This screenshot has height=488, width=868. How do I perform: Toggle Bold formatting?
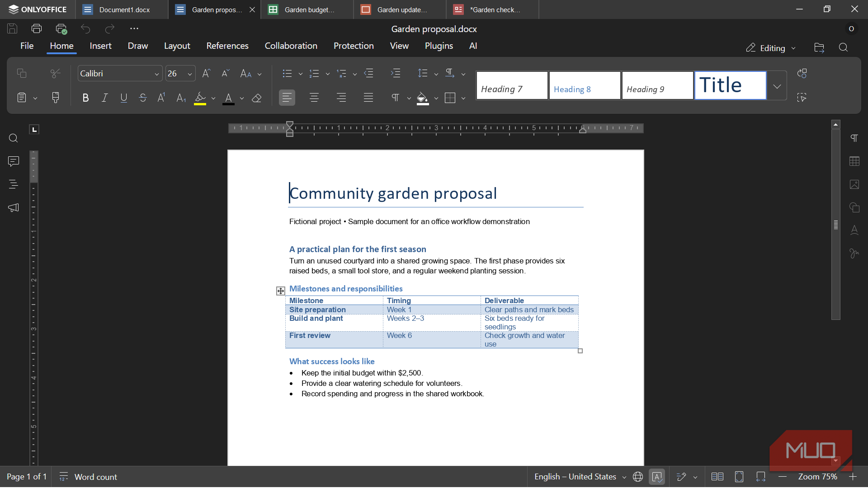[x=85, y=98]
